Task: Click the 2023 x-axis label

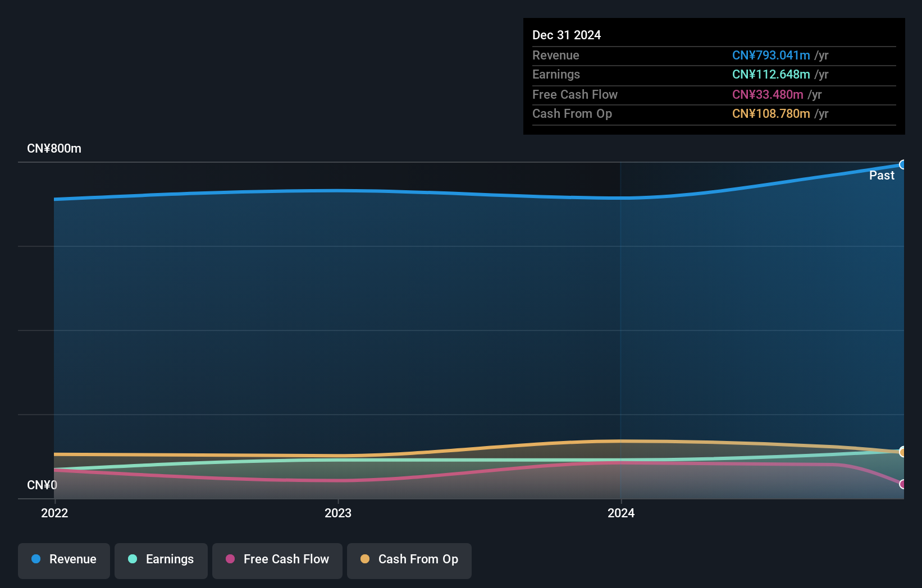Action: 338,513
